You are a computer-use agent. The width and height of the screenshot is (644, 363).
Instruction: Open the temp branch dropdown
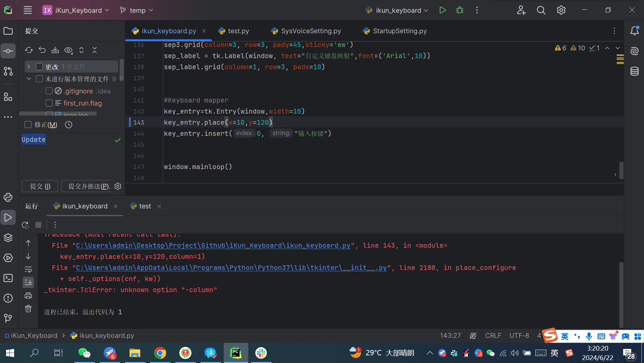137,10
